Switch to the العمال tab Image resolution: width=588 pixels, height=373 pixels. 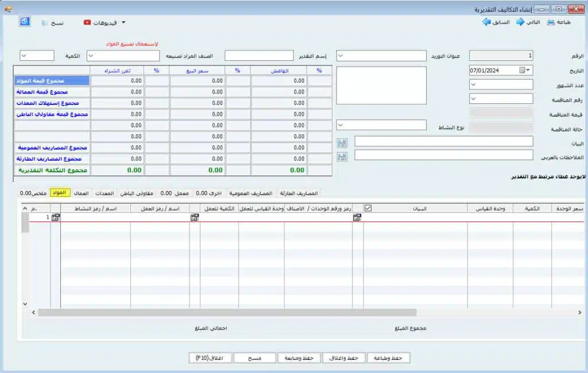click(x=82, y=193)
